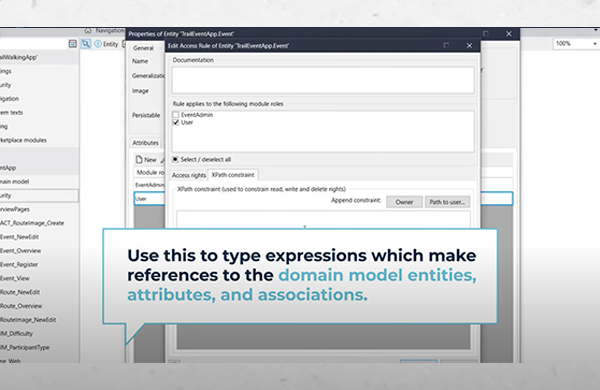
Task: Open System texts in App Explorer
Action: point(11,113)
